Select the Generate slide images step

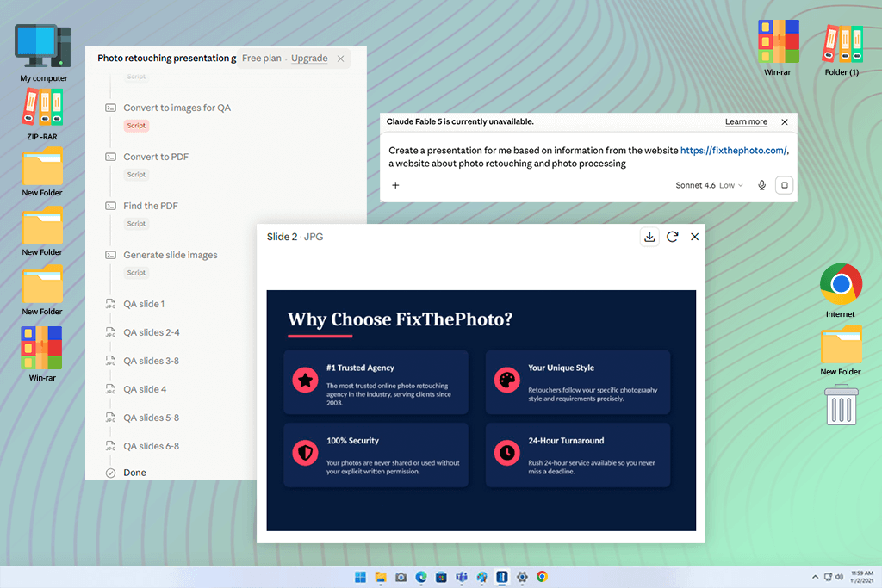tap(171, 255)
